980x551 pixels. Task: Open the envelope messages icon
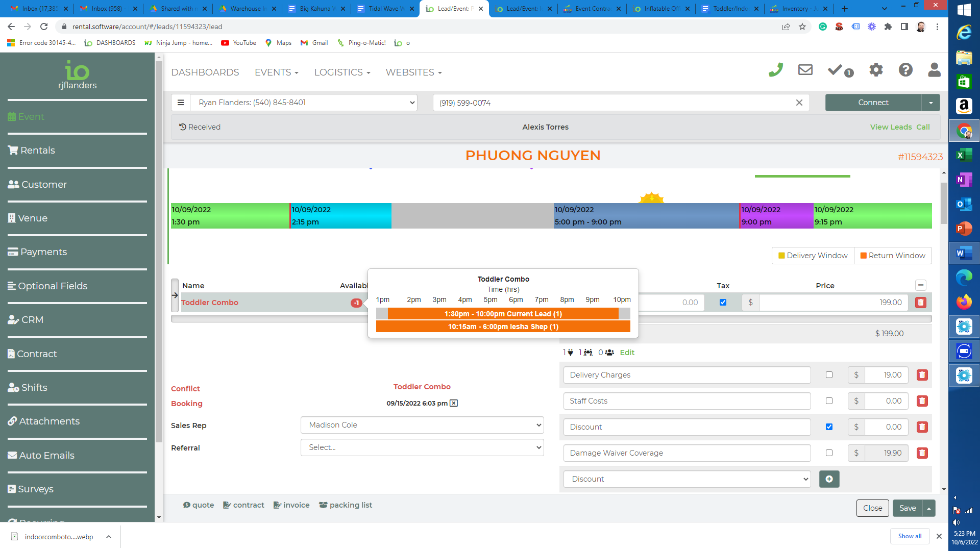point(805,70)
